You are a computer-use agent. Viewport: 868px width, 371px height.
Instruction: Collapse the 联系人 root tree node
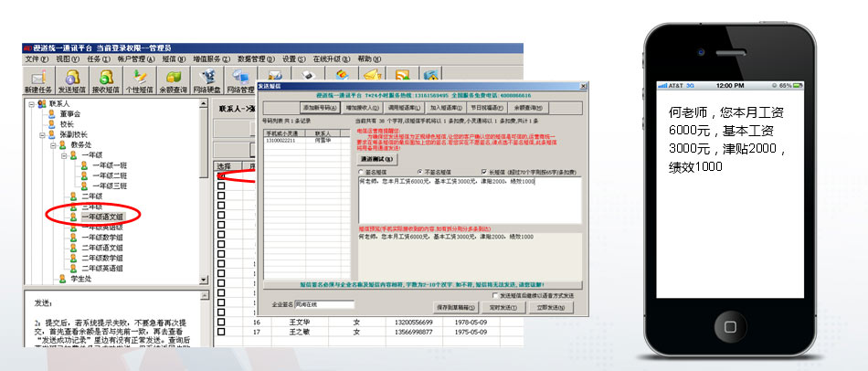pos(31,104)
